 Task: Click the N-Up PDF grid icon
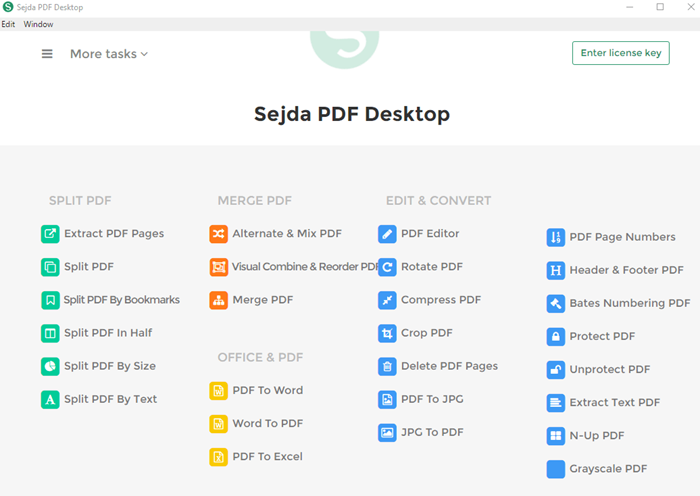click(x=555, y=435)
